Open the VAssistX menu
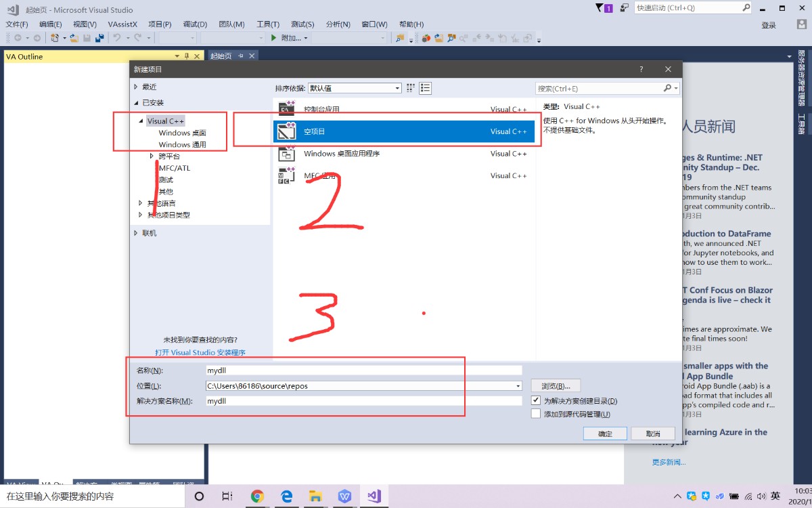The height and width of the screenshot is (508, 812). (x=122, y=24)
